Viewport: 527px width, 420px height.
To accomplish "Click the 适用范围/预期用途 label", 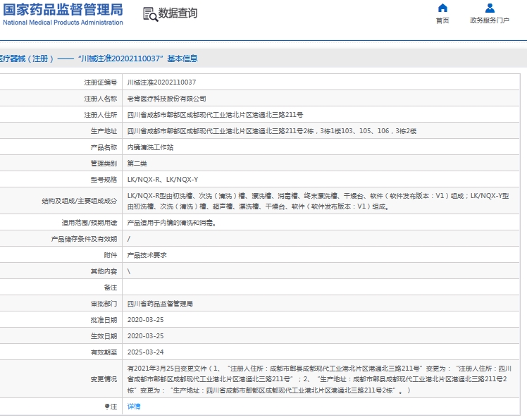I will pyautogui.click(x=89, y=223).
